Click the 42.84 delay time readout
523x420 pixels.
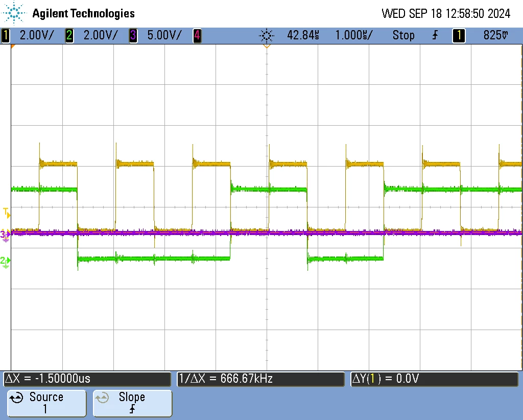(303, 35)
